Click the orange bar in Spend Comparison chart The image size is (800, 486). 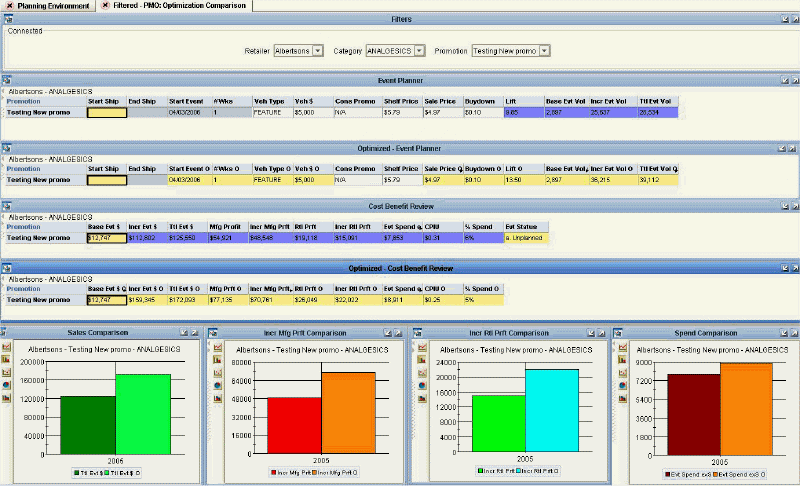pyautogui.click(x=746, y=409)
